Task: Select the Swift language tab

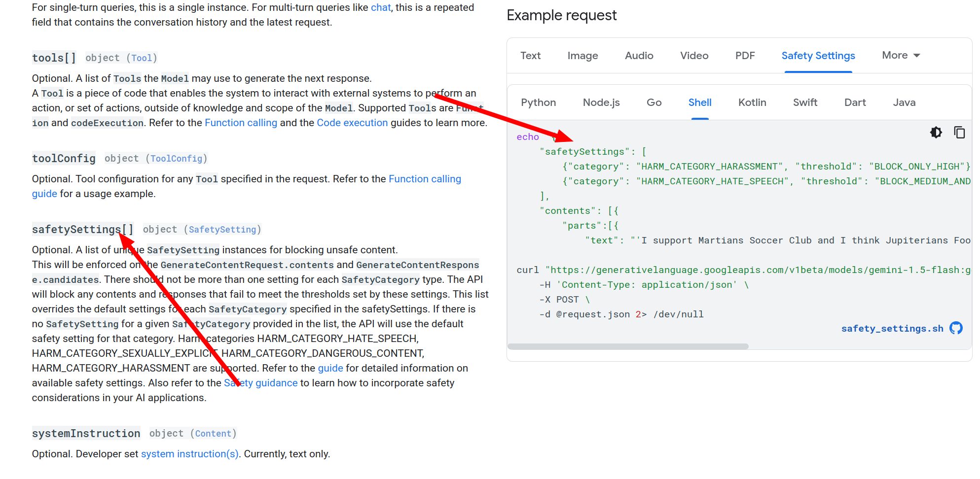Action: click(805, 103)
